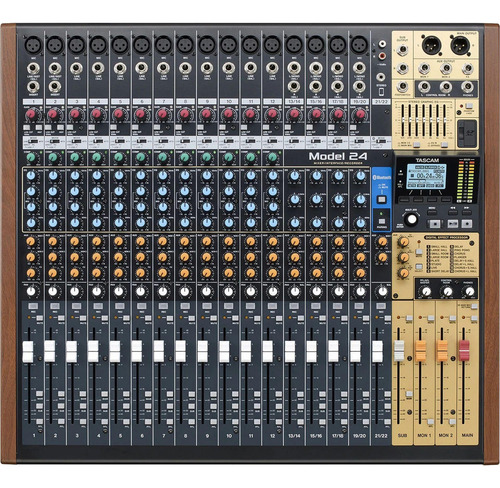This screenshot has height=488, width=500.
Task: Move channel 15/16 white fader
Action: tap(312, 352)
